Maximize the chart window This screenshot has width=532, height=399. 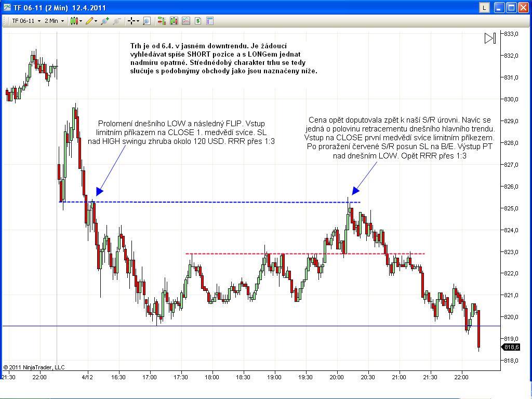pos(511,7)
